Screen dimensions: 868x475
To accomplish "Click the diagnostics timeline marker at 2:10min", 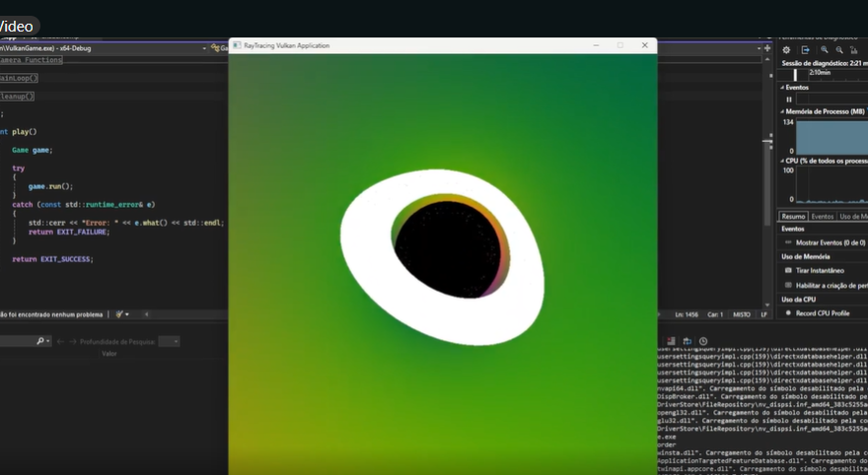I will pos(820,73).
